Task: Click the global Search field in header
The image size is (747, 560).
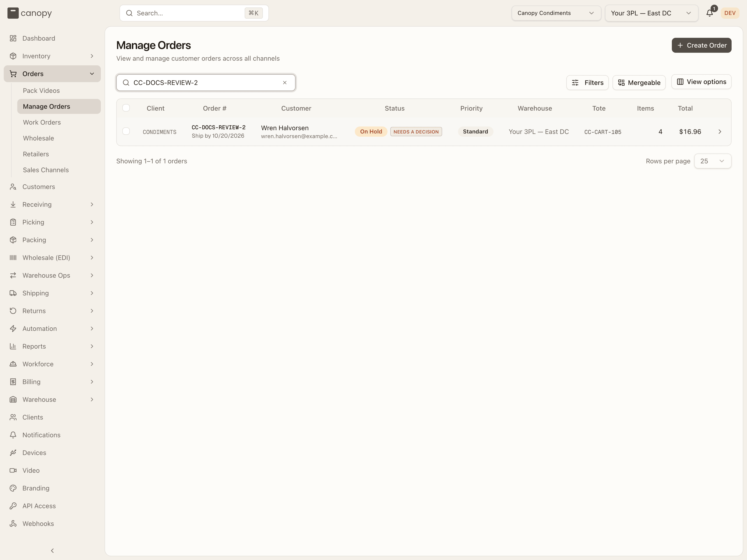Action: [194, 13]
